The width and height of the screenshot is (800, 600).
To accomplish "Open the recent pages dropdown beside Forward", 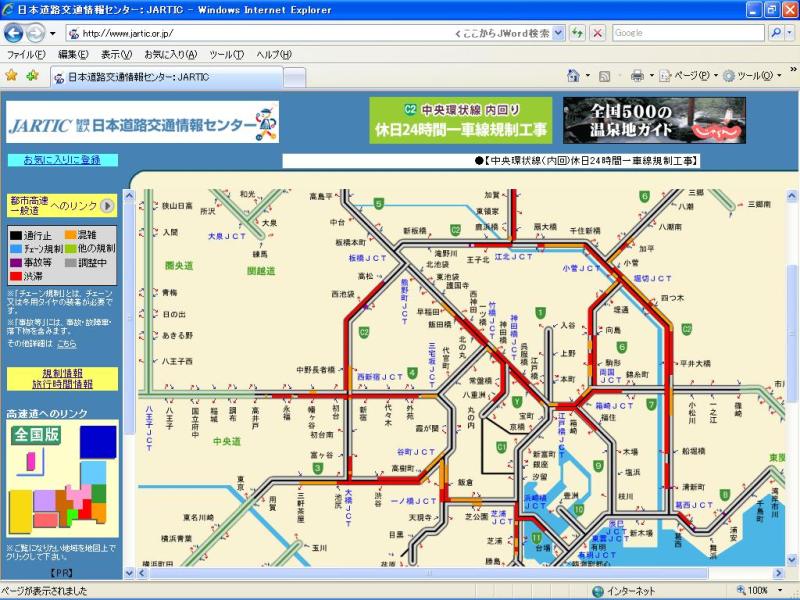I will tap(53, 34).
